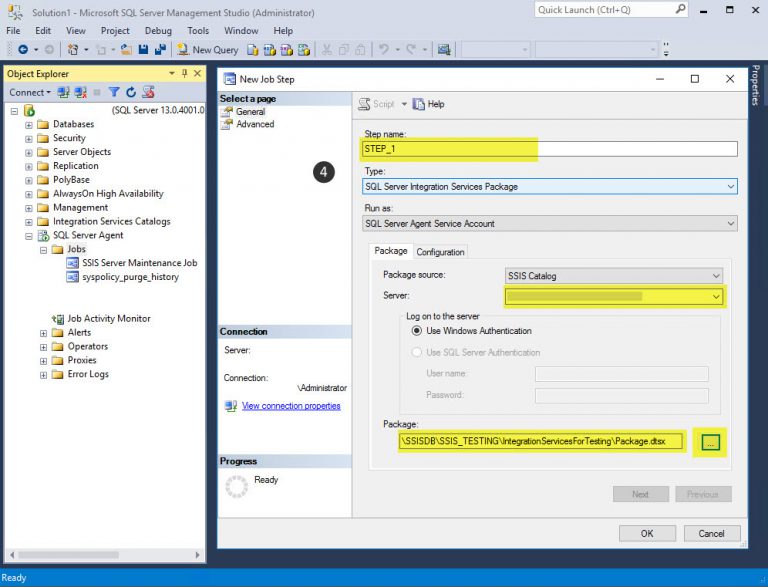Click the Analysis Services MDX Query icon
The width and height of the screenshot is (768, 587).
(269, 49)
